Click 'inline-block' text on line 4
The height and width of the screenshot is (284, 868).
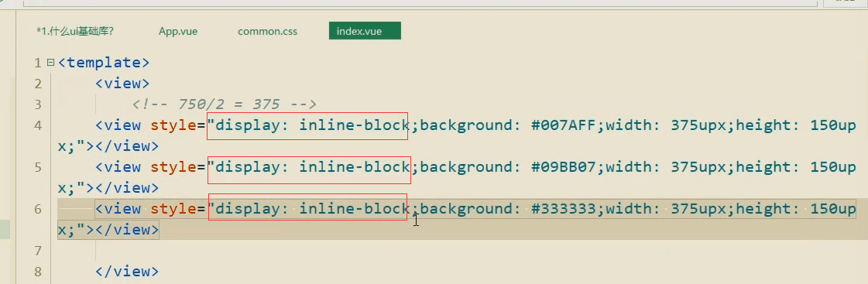pyautogui.click(x=354, y=125)
